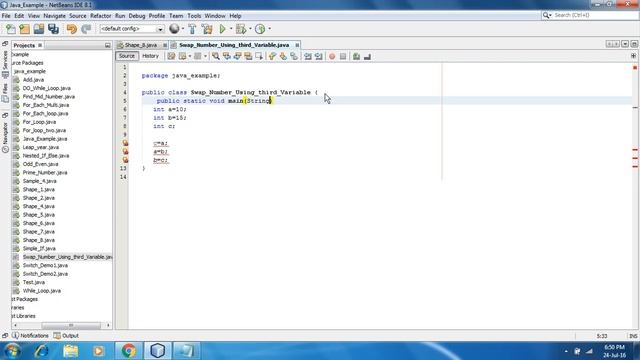
Task: Open the Debug menu
Action: [137, 16]
